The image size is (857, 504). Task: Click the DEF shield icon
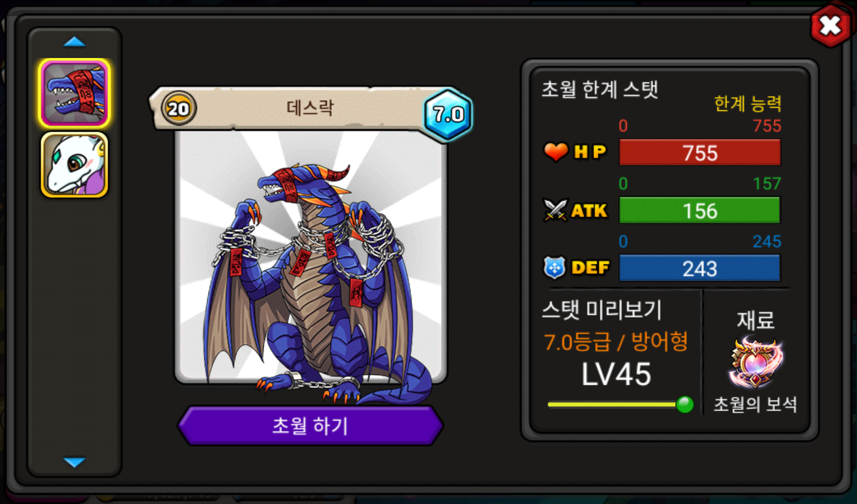point(555,267)
